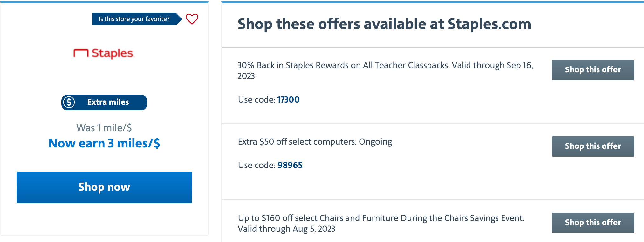This screenshot has width=644, height=242.
Task: Shop the Extra $50 off computers offer
Action: (593, 146)
